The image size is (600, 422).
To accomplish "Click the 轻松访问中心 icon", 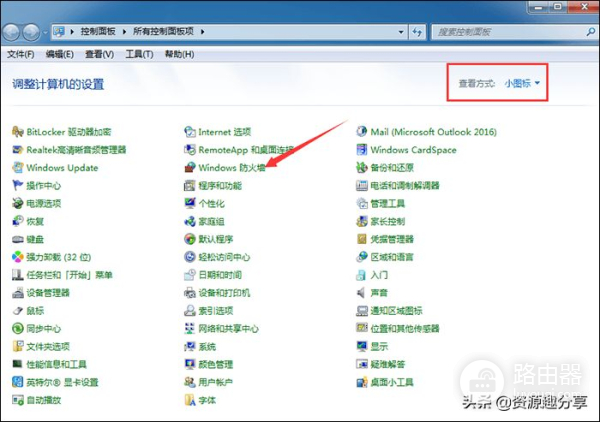I will click(190, 257).
